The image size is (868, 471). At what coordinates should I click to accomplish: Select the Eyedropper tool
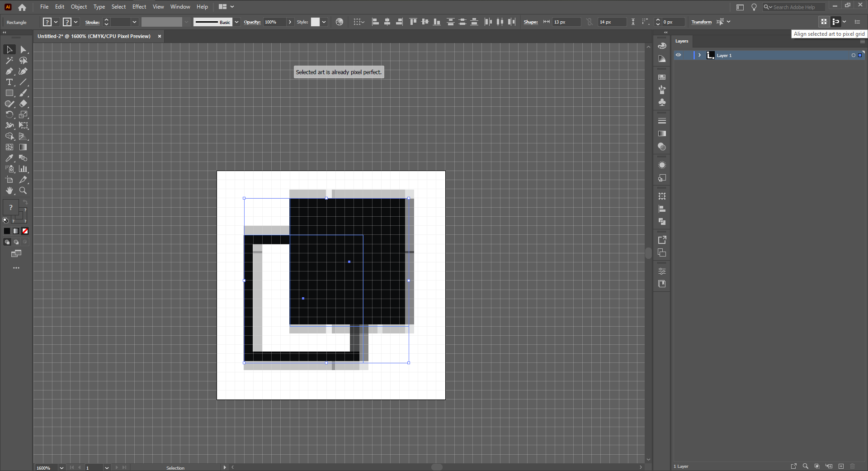pos(9,158)
